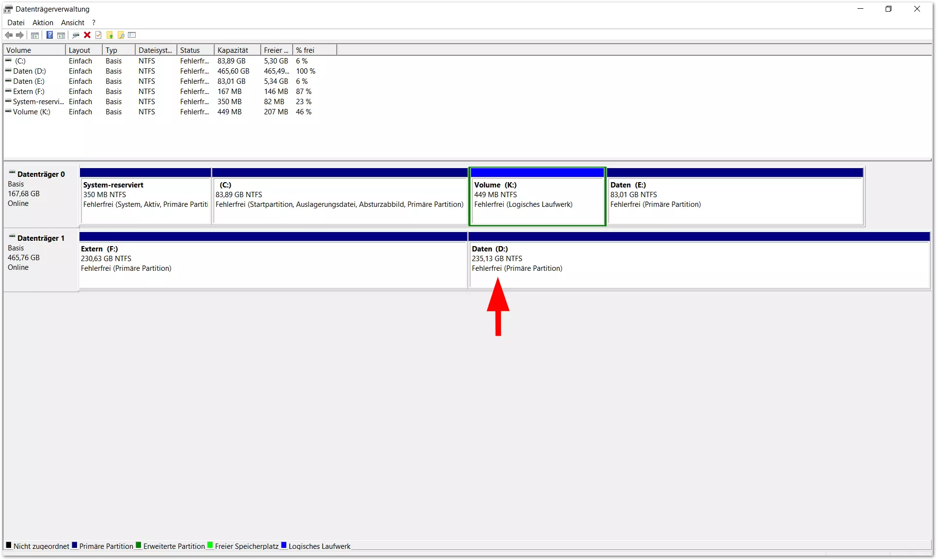Select the Volume (K:) 449 MB partition

[537, 196]
